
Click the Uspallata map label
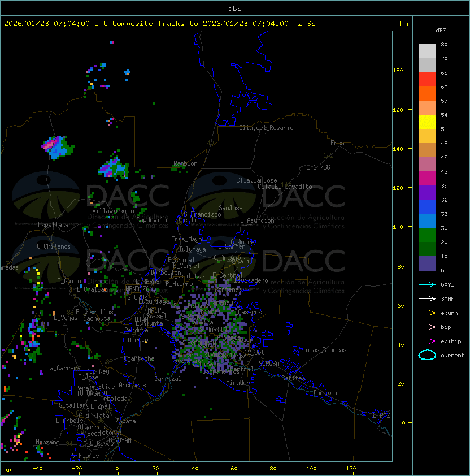[x=54, y=225]
